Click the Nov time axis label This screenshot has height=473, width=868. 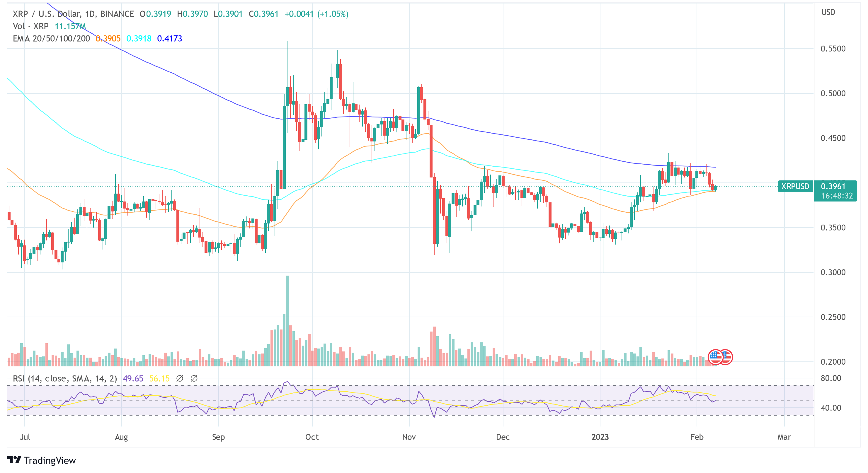(x=409, y=437)
